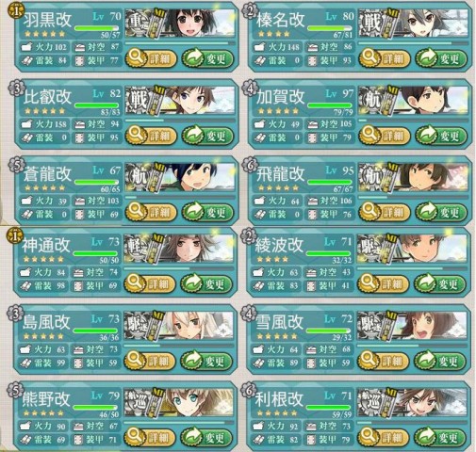Select the firepower 火力 icon of 比叡改

point(27,124)
